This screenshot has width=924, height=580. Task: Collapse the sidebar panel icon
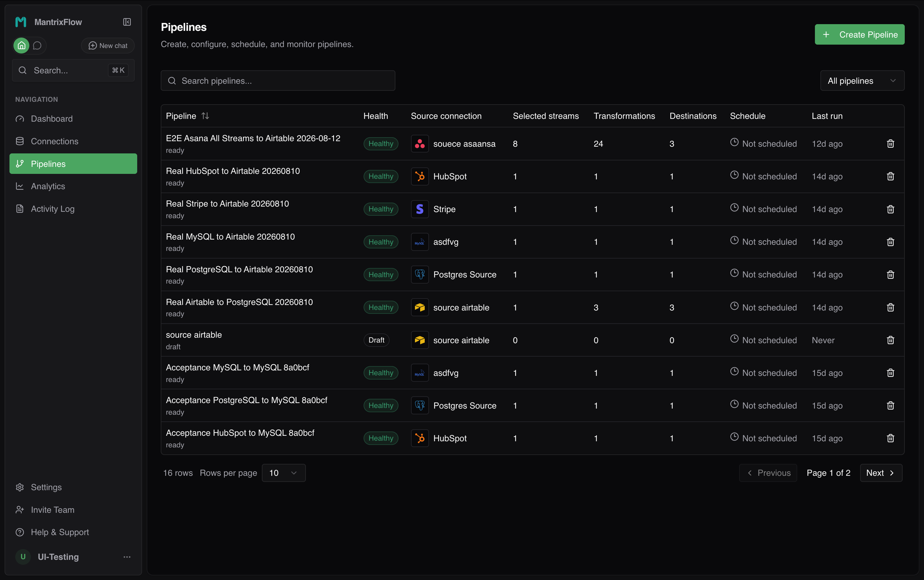(x=127, y=22)
